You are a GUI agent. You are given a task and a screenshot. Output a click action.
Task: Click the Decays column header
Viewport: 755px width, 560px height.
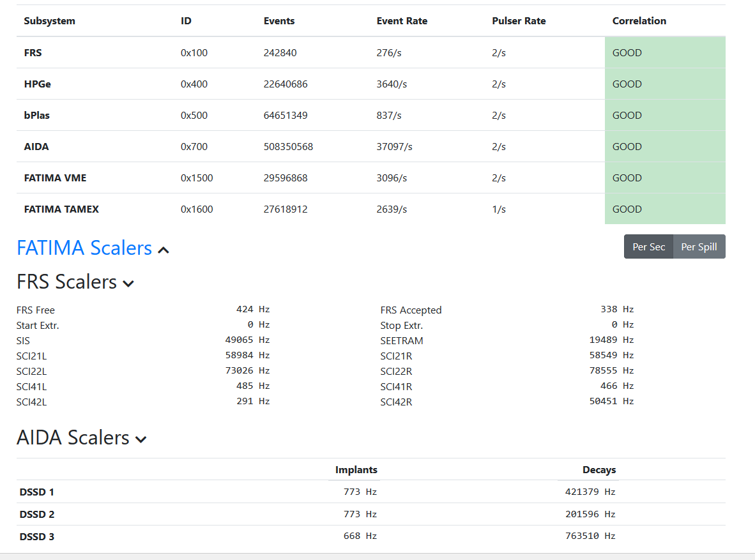coord(599,469)
